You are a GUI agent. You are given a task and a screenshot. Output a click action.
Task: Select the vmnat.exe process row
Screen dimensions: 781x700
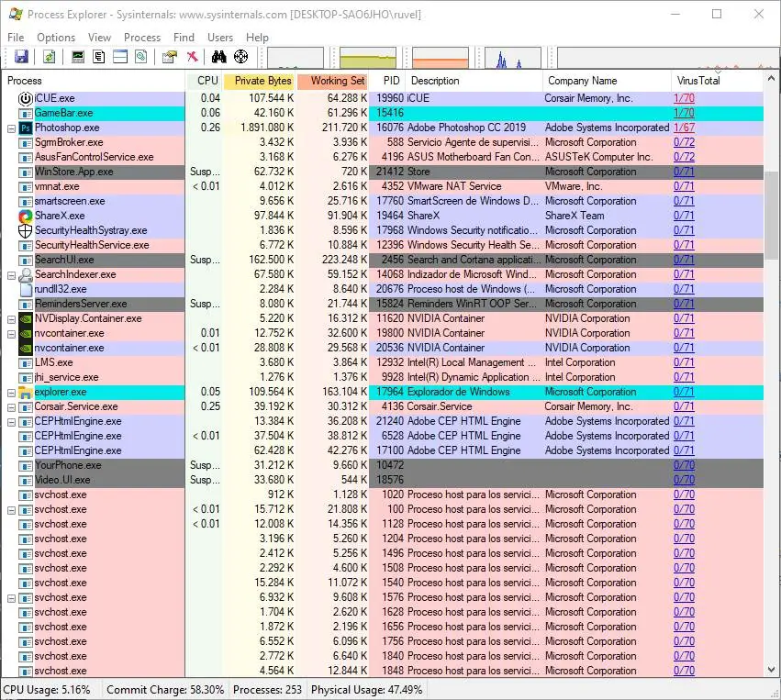[383, 187]
